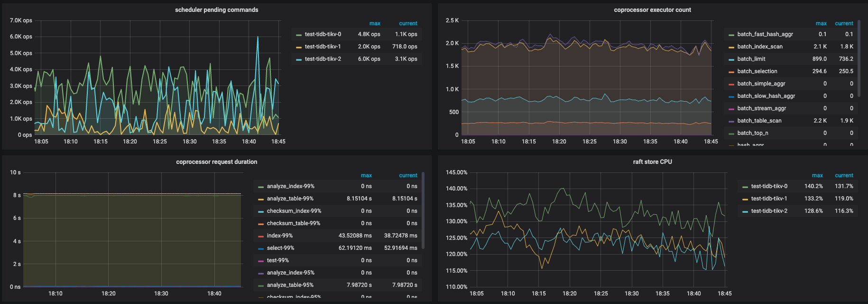Isolate the batch_index_scan series label
Viewport: 868px width, 304px height.
(x=759, y=47)
